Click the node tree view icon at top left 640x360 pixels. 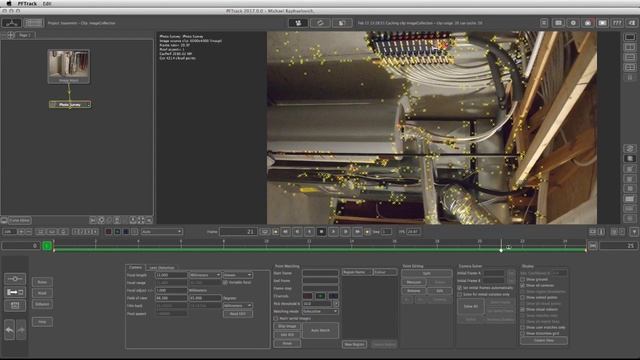click(x=11, y=23)
